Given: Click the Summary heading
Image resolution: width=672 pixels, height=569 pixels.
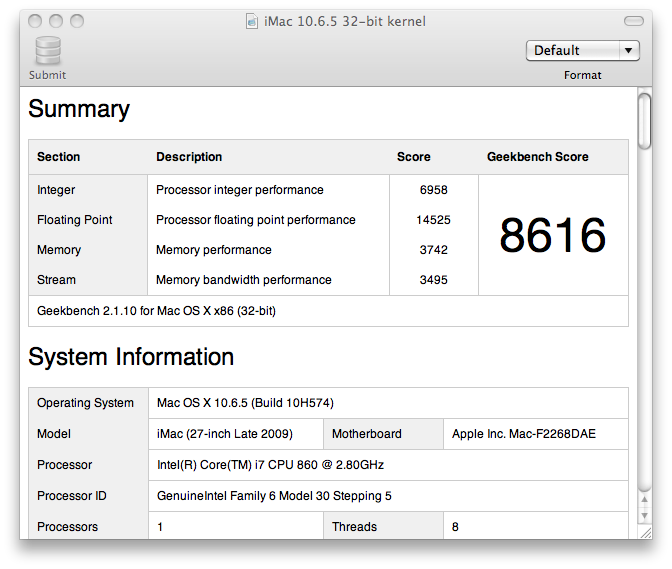Looking at the screenshot, I should point(79,108).
